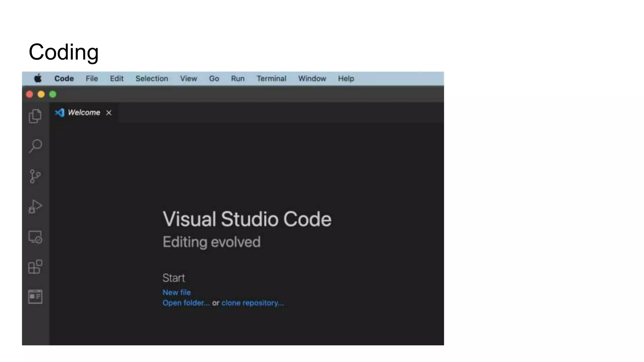Image resolution: width=644 pixels, height=362 pixels.
Task: Open the Run and Debug view
Action: [35, 206]
